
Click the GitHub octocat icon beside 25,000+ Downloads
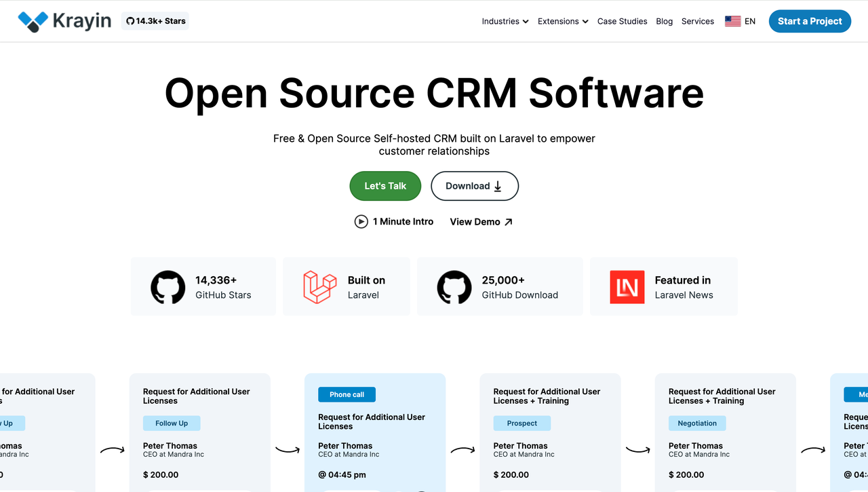point(454,286)
